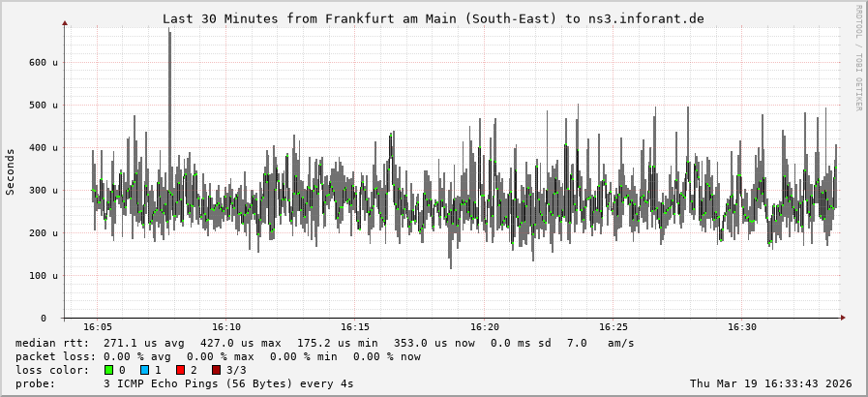Click the red arrow atop the y-axis

click(65, 22)
